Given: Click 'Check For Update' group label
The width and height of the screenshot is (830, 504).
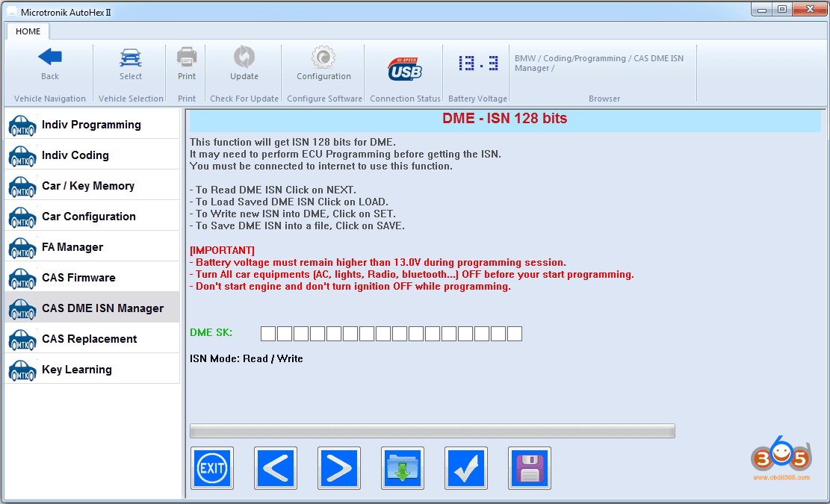Looking at the screenshot, I should click(x=244, y=99).
